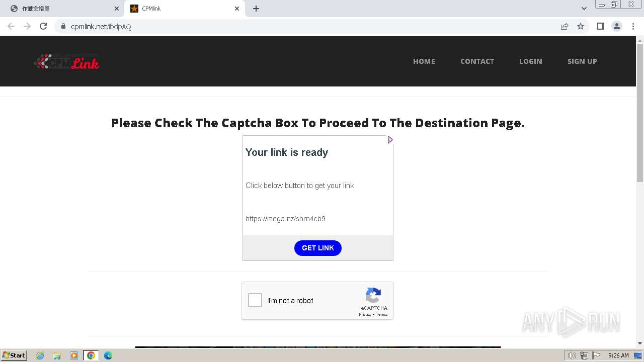Screen dimensions: 644x362
Task: Expand the tab search dropdown
Action: pos(584,9)
